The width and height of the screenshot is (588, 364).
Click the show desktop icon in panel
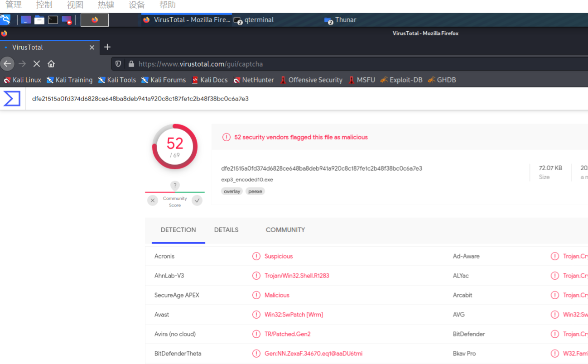(x=26, y=20)
